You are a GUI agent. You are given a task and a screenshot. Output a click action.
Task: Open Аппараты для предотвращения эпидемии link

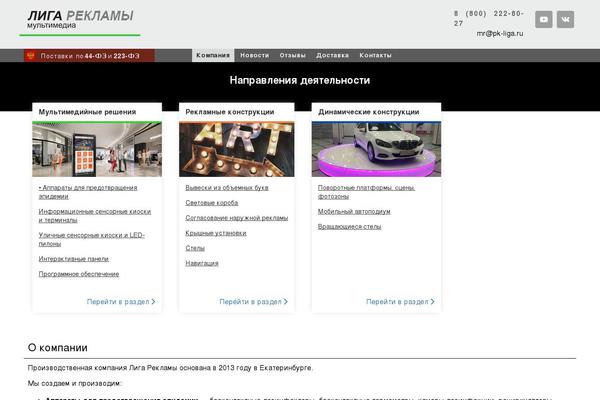[x=88, y=192]
